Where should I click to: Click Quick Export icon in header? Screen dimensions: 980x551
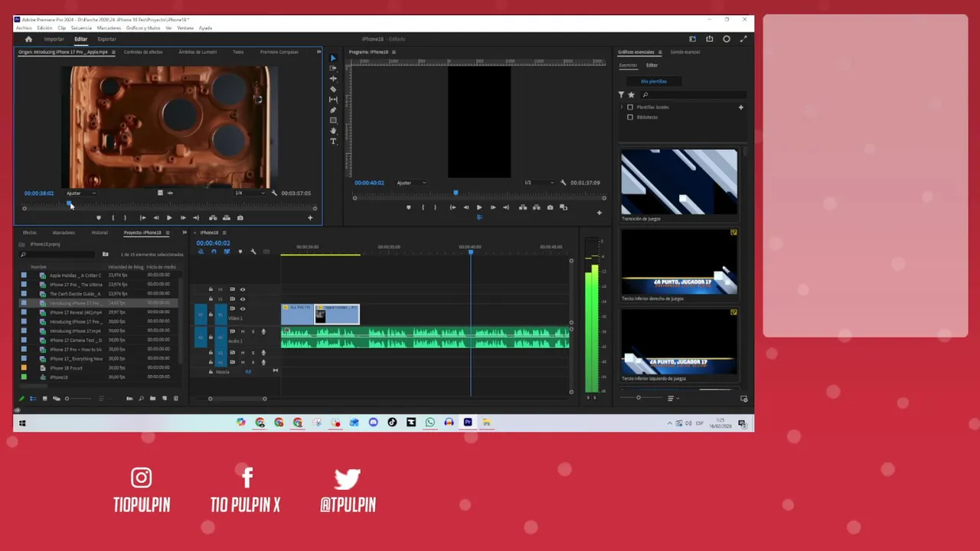click(709, 39)
